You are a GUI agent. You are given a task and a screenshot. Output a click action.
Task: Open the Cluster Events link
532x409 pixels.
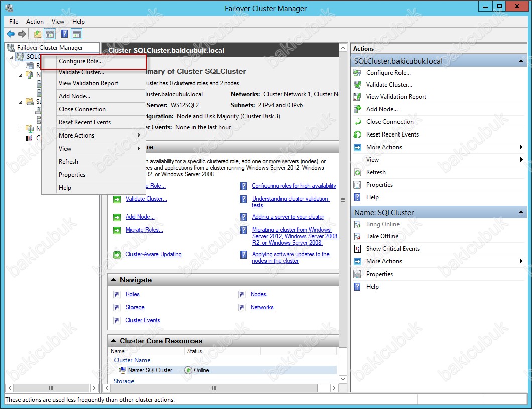click(143, 320)
